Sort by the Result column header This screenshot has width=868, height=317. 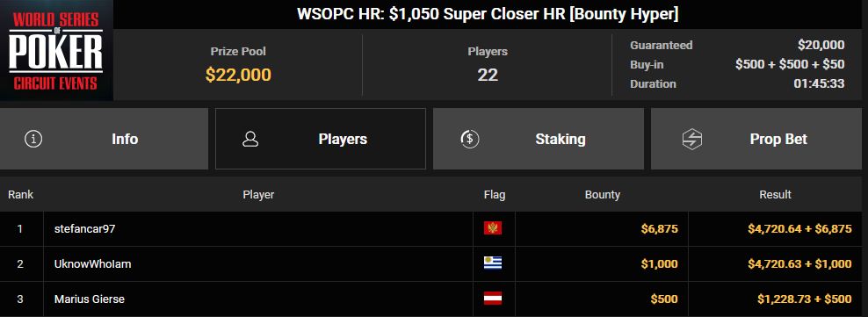click(x=775, y=195)
